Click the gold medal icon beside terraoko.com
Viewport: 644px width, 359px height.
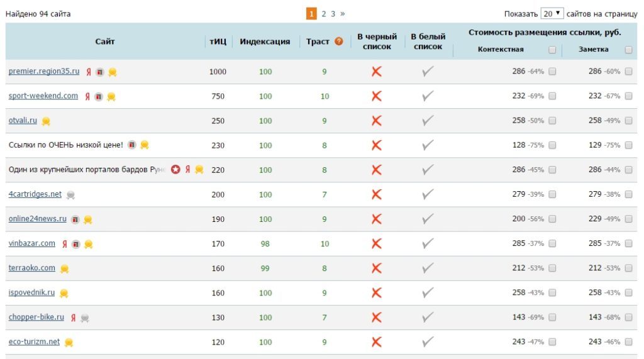65,268
